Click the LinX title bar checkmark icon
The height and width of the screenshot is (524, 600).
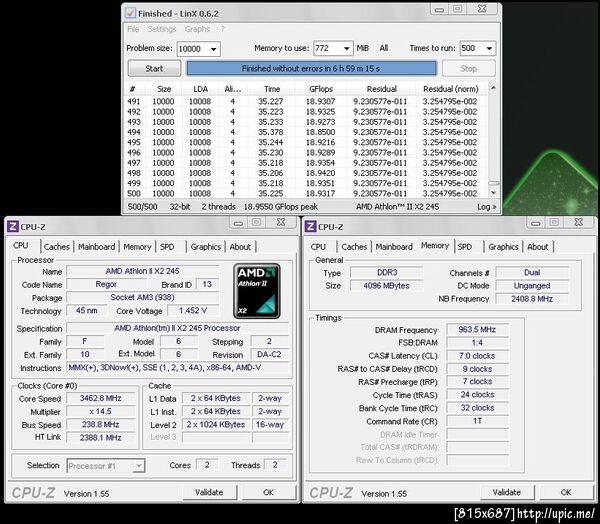point(130,13)
